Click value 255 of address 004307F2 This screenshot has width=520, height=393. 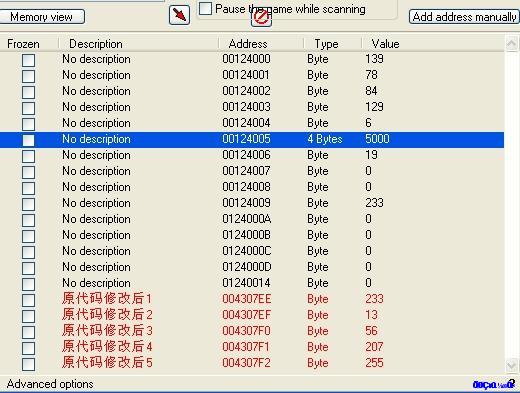pos(374,363)
